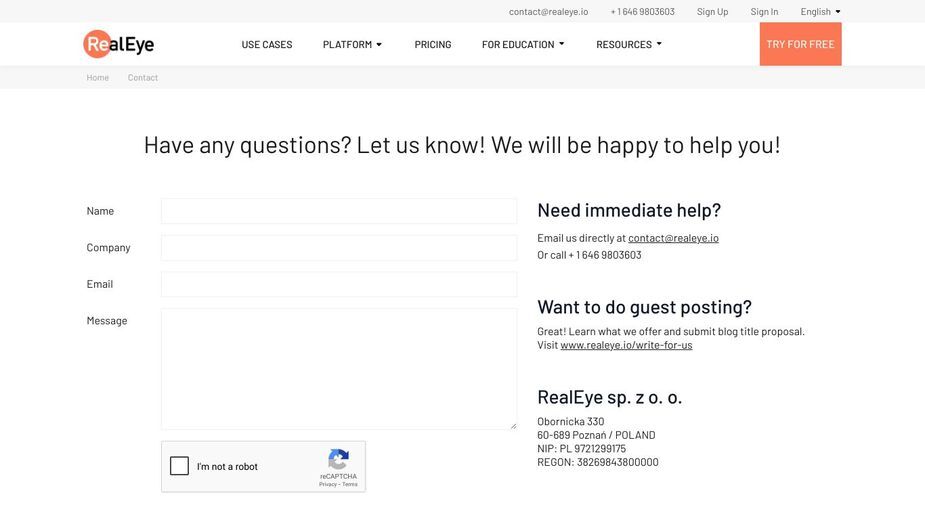The height and width of the screenshot is (520, 925).
Task: Click the header contact@realeye.io email
Action: [x=549, y=12]
